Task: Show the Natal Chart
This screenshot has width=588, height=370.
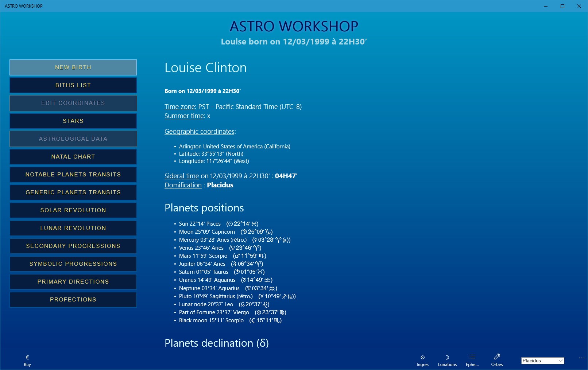Action: (x=73, y=157)
